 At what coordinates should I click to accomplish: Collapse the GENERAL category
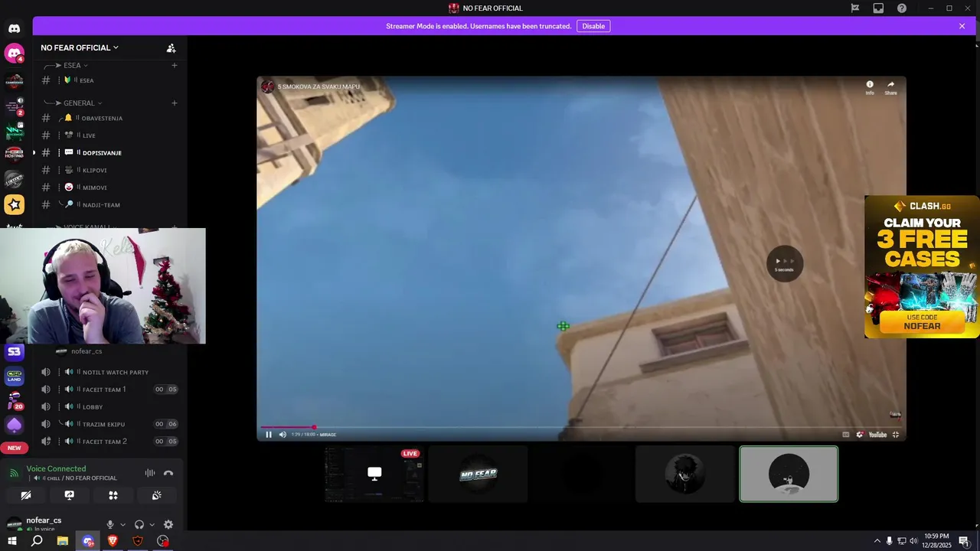tap(82, 103)
